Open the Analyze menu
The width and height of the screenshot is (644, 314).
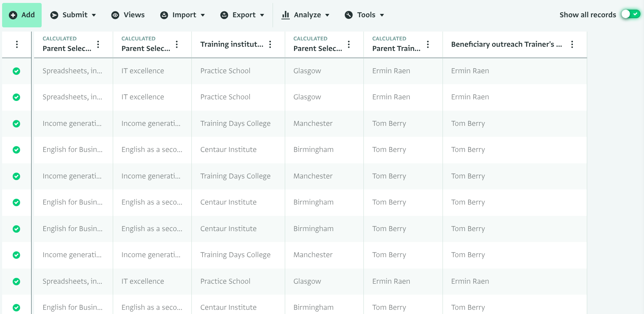(305, 15)
